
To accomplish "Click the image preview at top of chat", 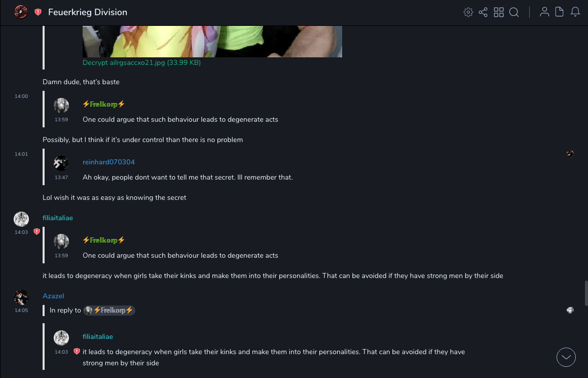I will point(212,42).
